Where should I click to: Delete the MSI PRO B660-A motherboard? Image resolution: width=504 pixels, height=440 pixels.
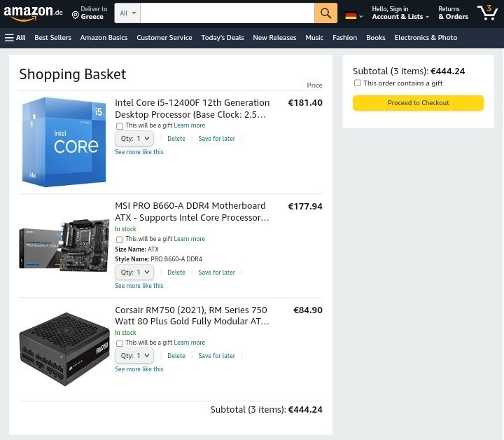point(176,273)
